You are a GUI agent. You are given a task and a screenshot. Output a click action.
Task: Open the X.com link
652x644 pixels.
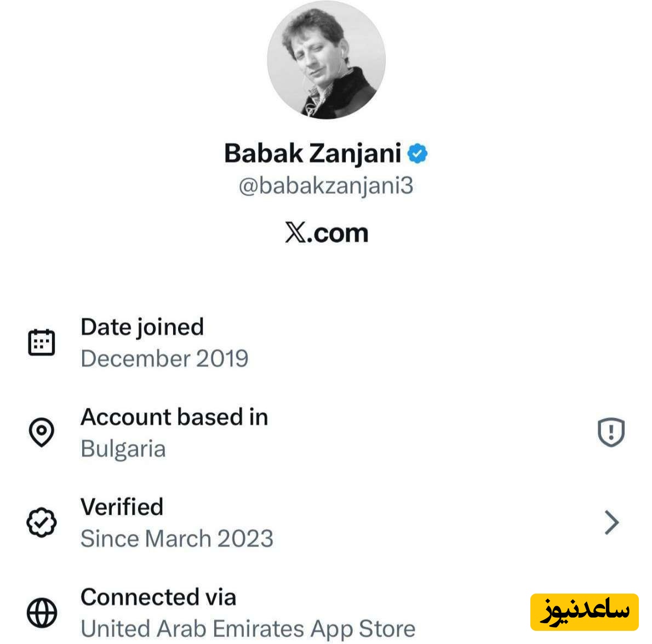[326, 232]
